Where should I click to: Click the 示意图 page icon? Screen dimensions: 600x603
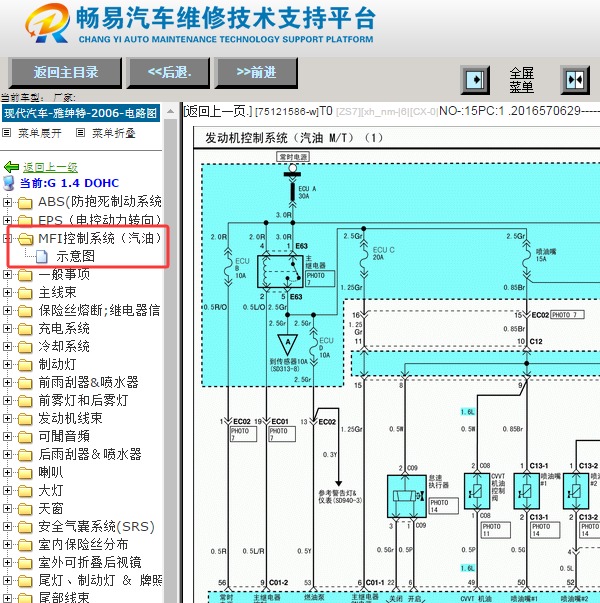[x=42, y=257]
